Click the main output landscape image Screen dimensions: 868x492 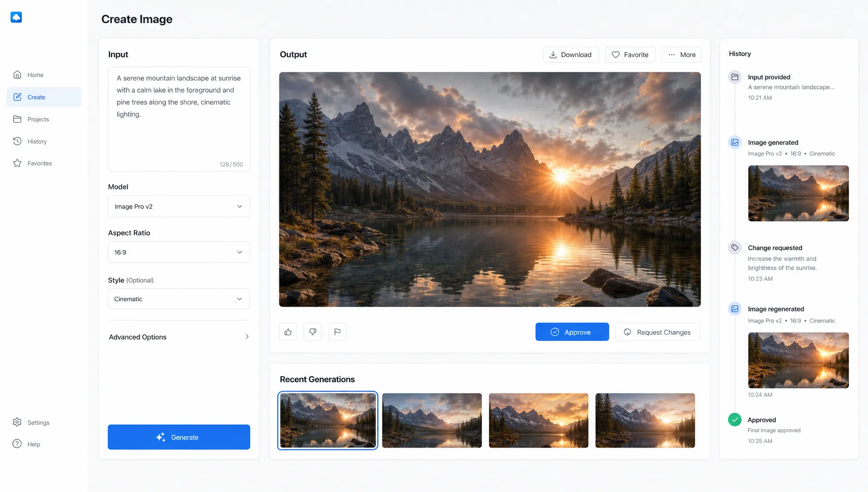[490, 189]
